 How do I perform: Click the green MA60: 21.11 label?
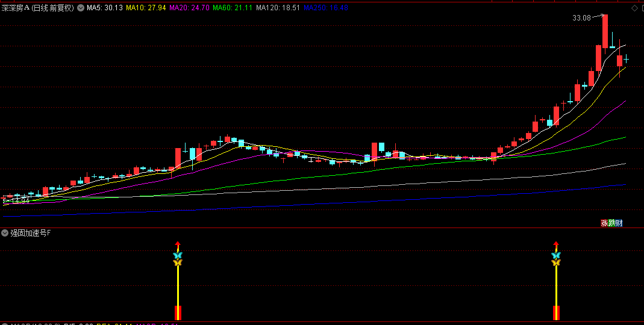tap(233, 8)
